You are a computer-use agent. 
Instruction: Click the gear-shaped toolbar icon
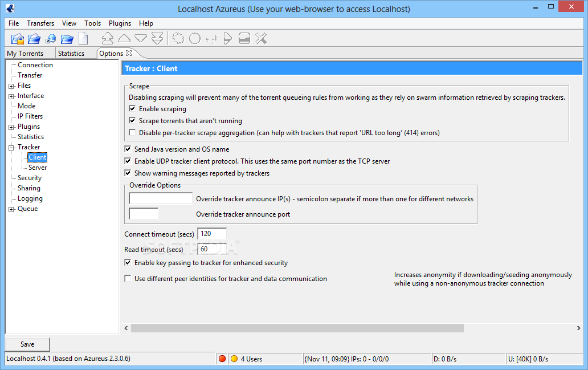point(178,38)
